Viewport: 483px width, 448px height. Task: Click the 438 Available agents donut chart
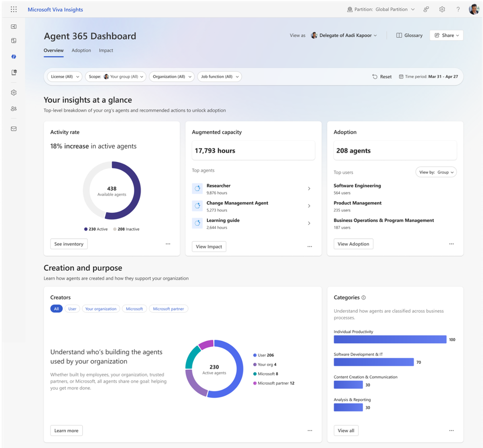pyautogui.click(x=112, y=190)
